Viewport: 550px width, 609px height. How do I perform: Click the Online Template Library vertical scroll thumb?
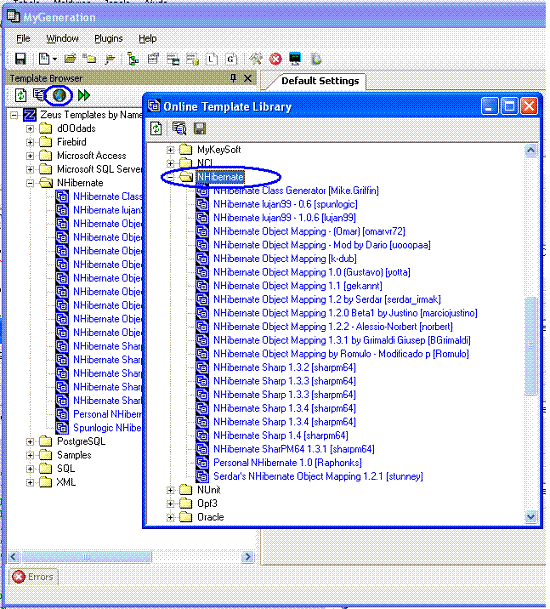(x=531, y=346)
